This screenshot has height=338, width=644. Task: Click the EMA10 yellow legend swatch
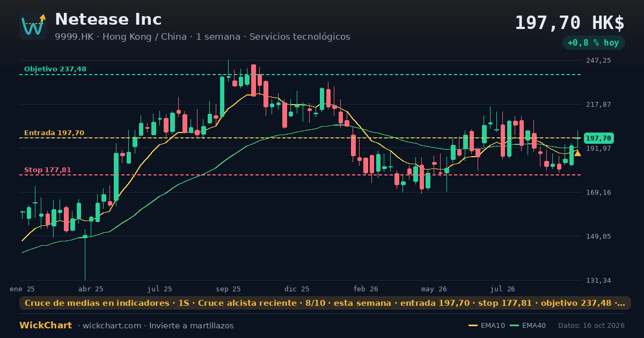473,326
